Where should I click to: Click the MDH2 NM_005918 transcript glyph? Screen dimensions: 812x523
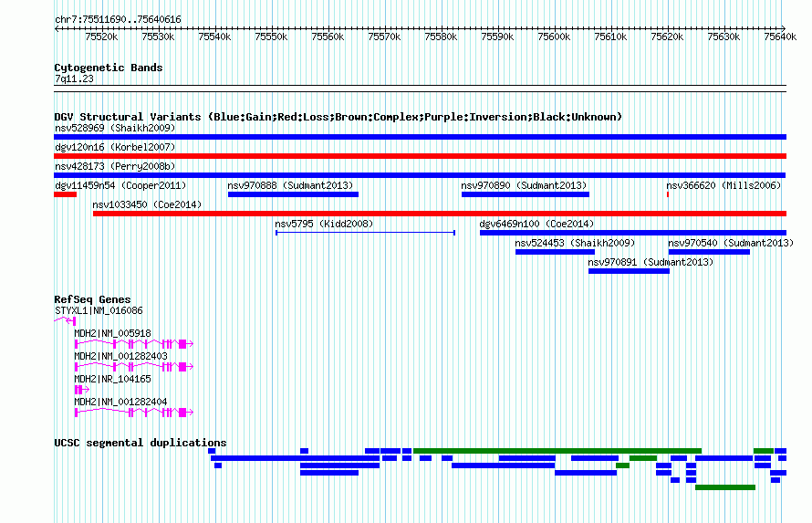[133, 344]
